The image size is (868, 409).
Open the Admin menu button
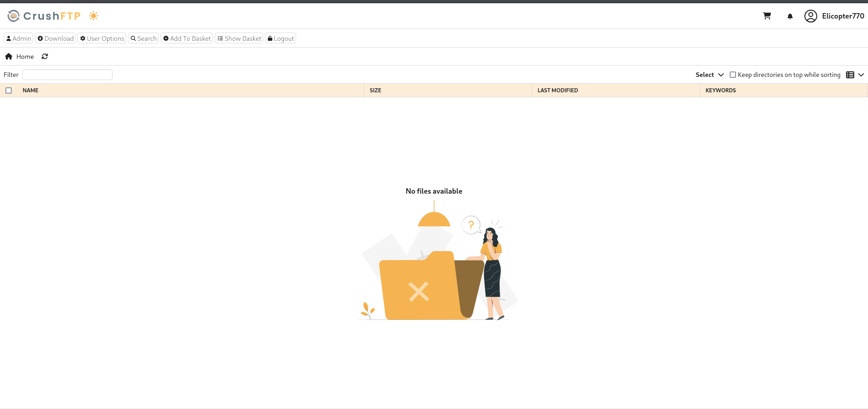tap(19, 38)
